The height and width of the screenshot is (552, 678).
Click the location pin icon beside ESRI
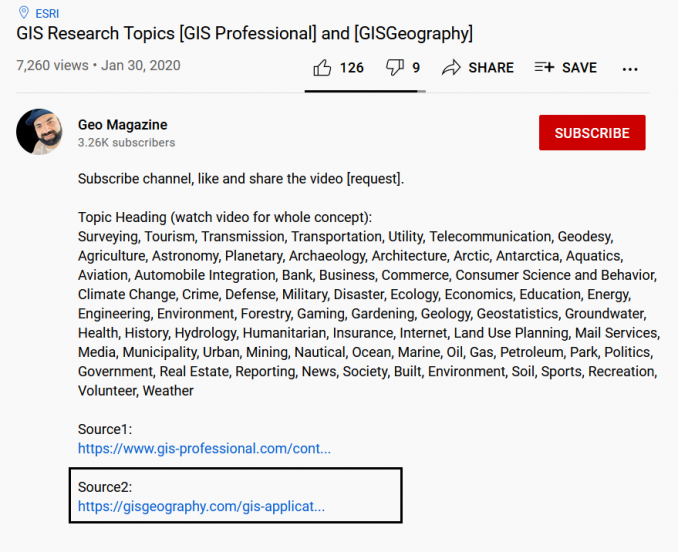pyautogui.click(x=24, y=13)
